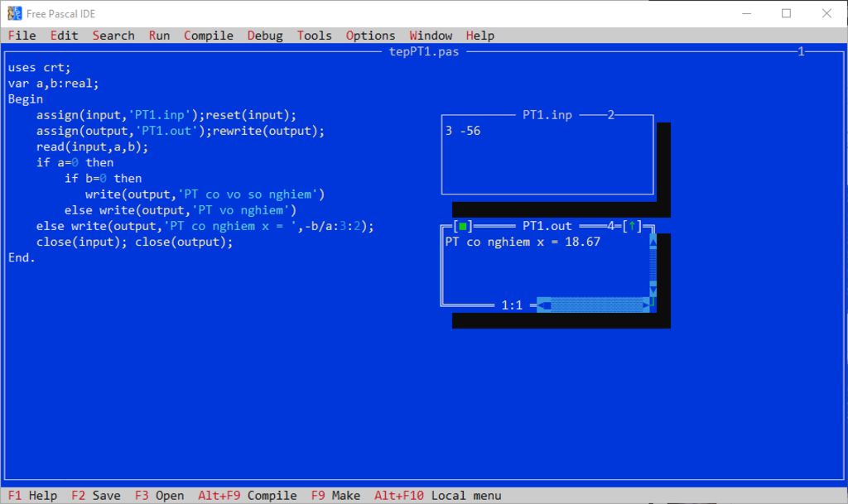This screenshot has width=848, height=504.
Task: Click the PT1.out horizontal scrollbar track
Action: [x=596, y=305]
